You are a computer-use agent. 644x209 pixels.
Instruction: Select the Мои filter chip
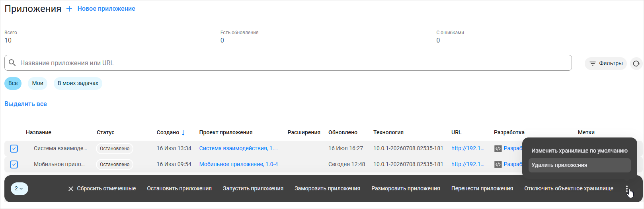pyautogui.click(x=38, y=83)
